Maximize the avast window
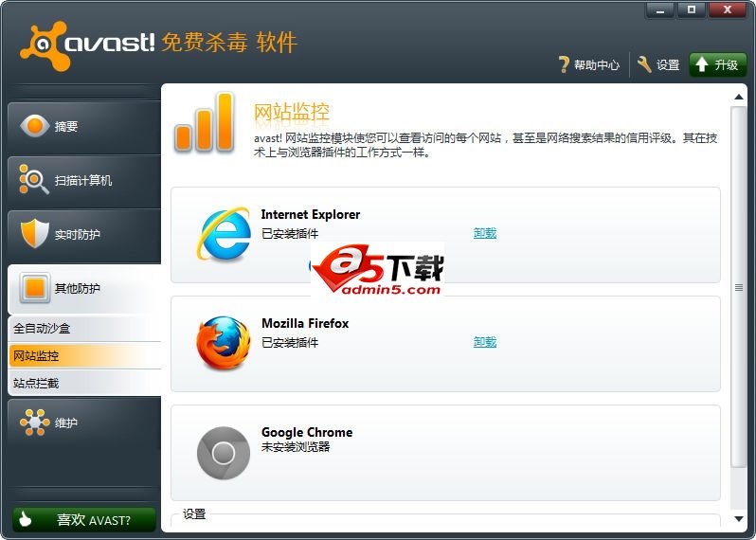This screenshot has width=756, height=540. [x=692, y=10]
